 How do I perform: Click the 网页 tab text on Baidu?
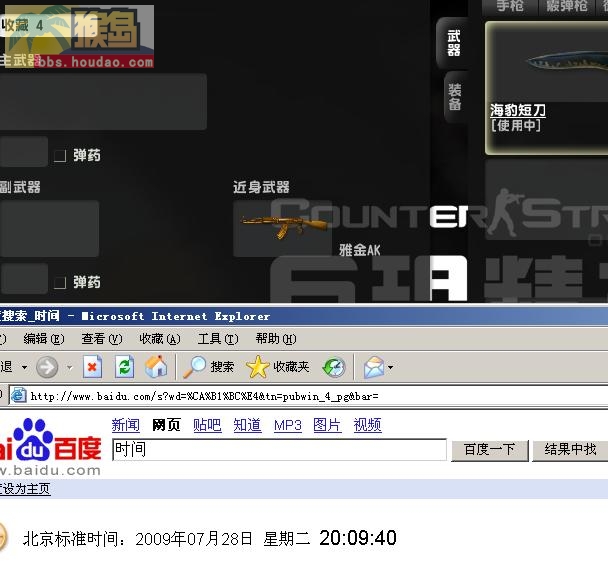[166, 425]
